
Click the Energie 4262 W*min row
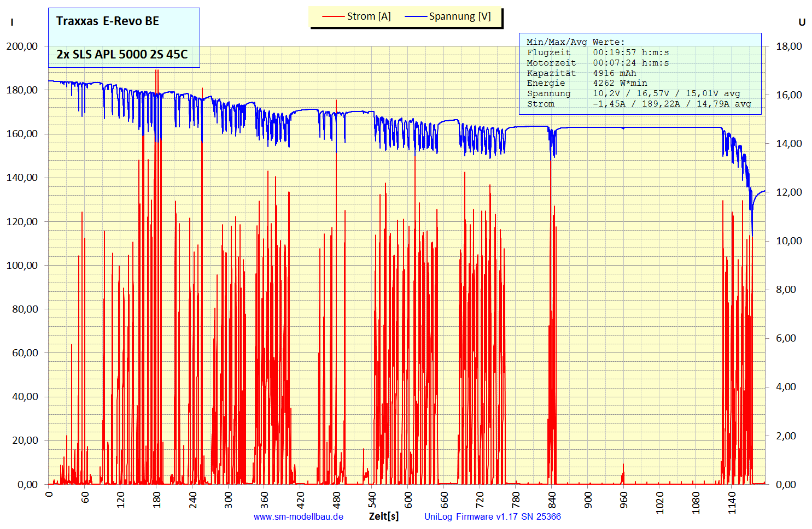click(587, 83)
